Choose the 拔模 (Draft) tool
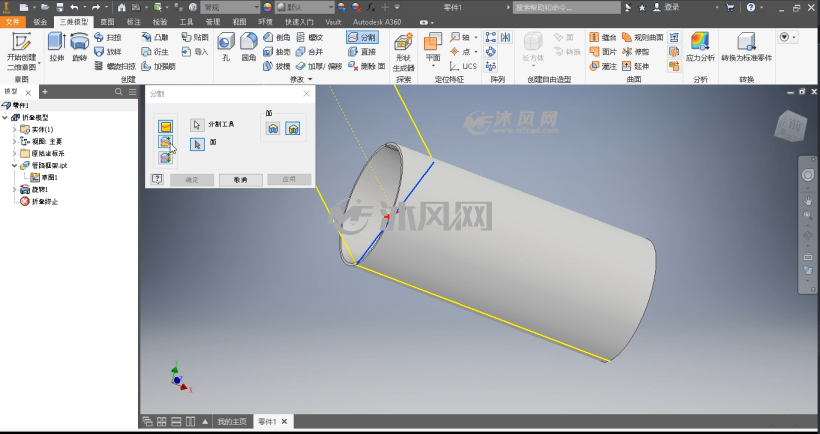Viewport: 820px width, 434px height. (x=277, y=66)
